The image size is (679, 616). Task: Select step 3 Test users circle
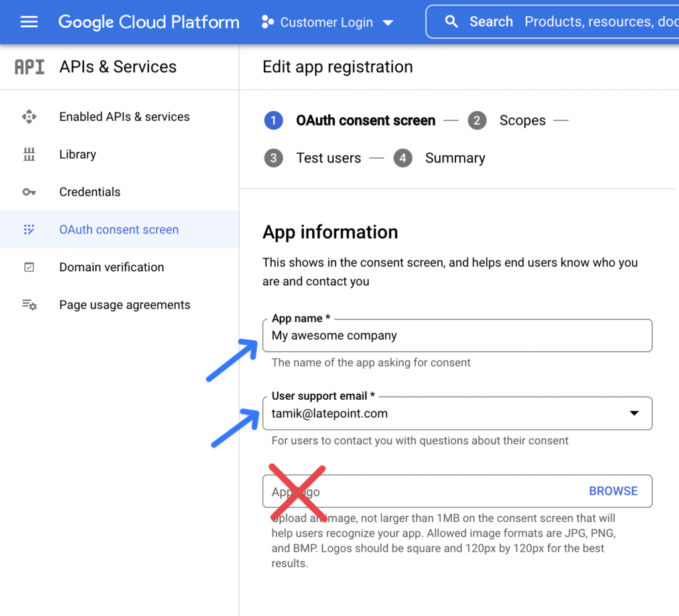pyautogui.click(x=274, y=158)
